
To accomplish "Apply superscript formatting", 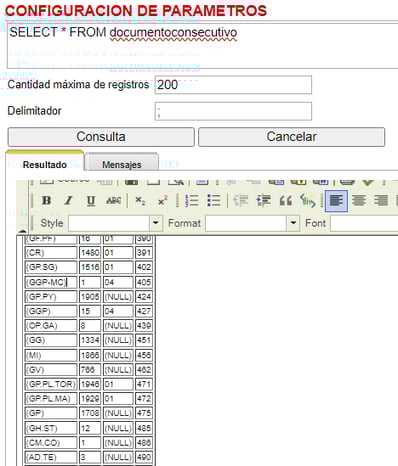I will (x=162, y=201).
